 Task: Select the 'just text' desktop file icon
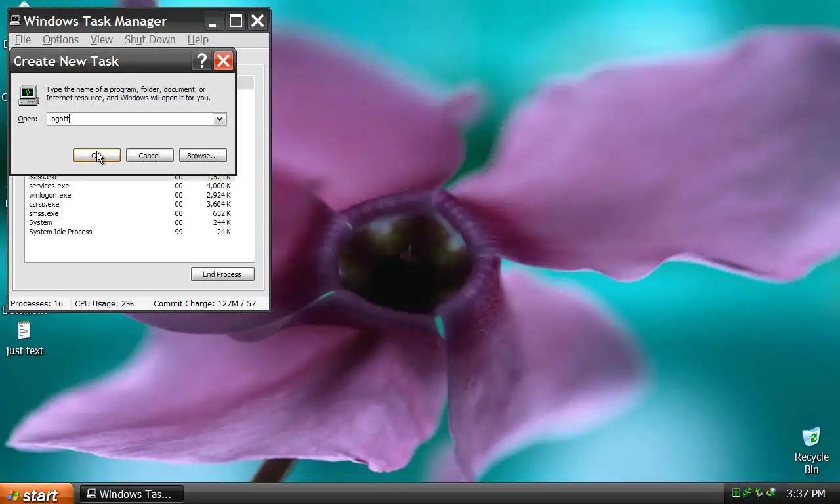click(24, 330)
